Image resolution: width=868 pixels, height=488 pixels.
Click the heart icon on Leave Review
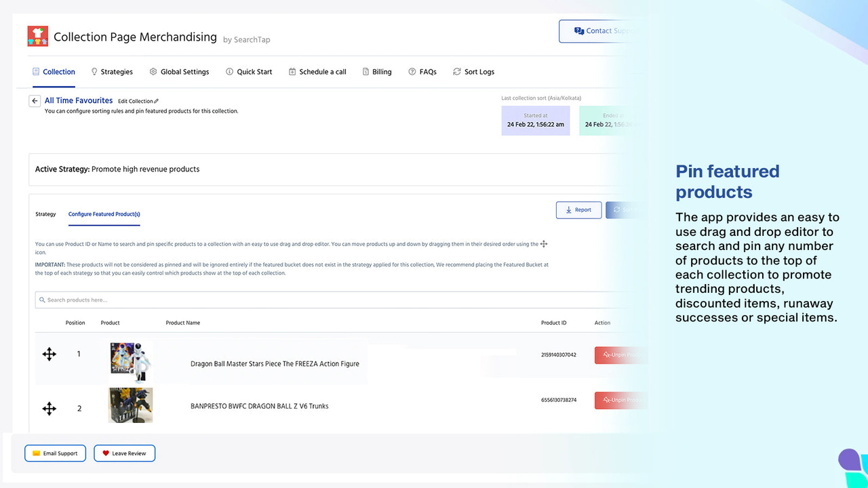(x=106, y=453)
